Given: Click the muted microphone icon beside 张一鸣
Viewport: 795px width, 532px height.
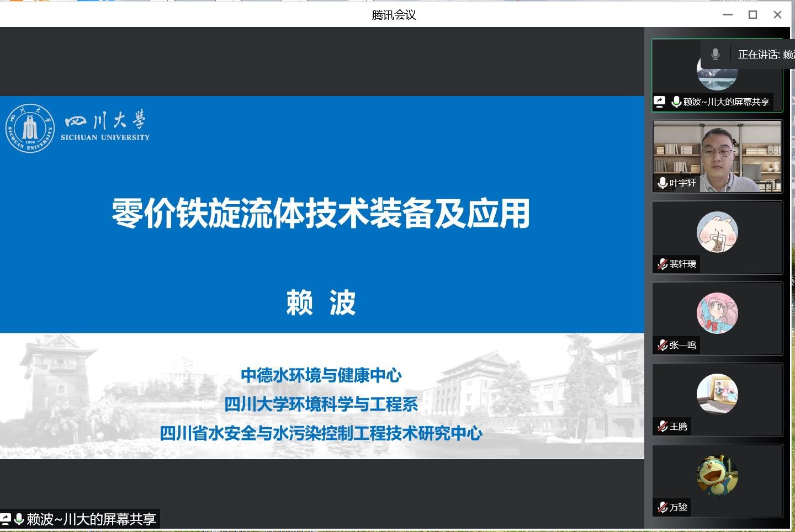Looking at the screenshot, I should coord(662,345).
